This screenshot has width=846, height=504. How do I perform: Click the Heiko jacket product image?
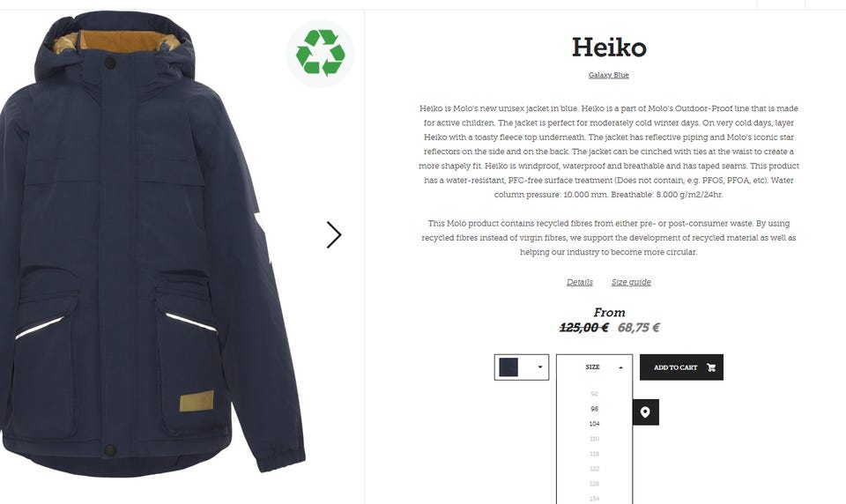point(151,243)
